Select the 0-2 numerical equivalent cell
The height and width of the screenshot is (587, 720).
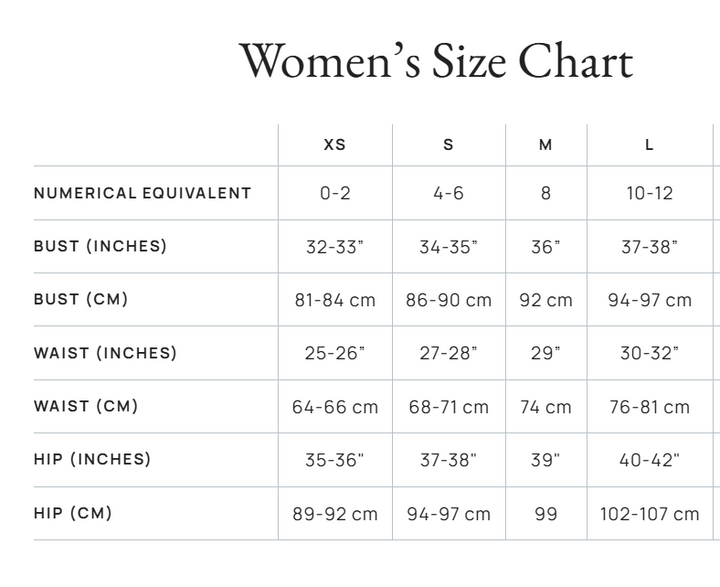(335, 193)
